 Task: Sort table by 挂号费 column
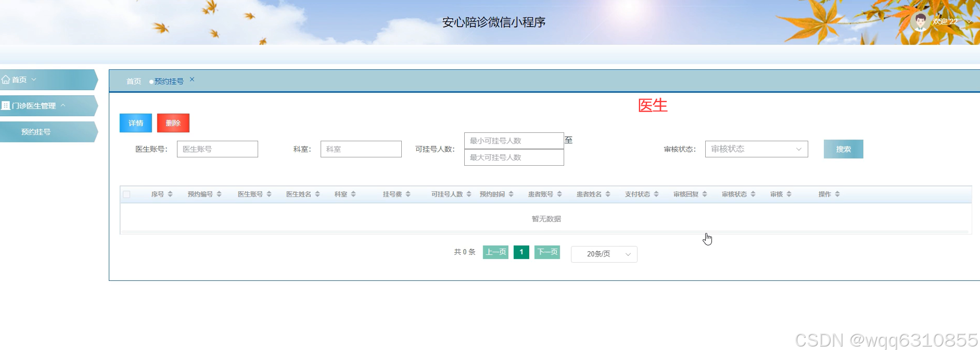click(x=408, y=194)
